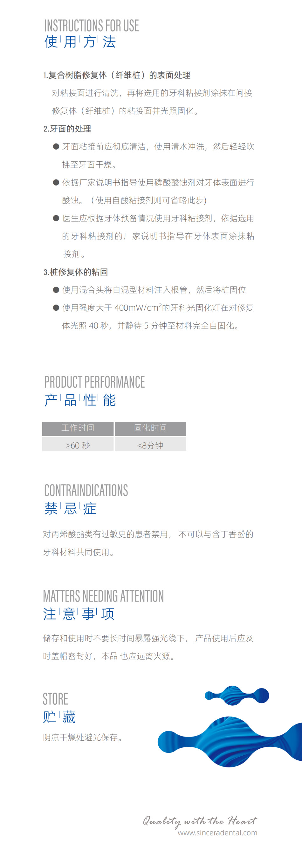The image size is (302, 868).
Task: Click the blue 禁忌症 title
Action: pos(70,508)
